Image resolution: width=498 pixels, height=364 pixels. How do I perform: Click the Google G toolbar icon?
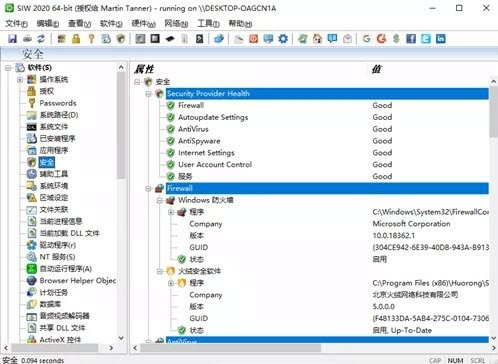[x=366, y=39]
